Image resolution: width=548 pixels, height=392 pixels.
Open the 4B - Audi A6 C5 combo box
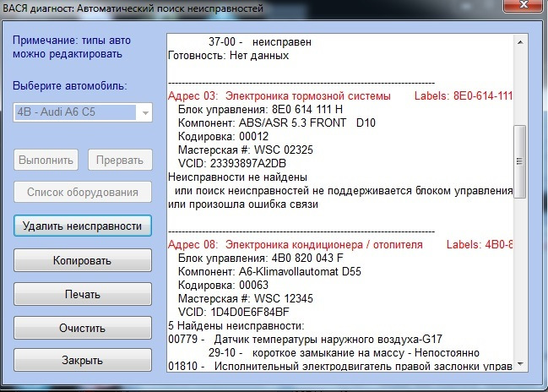click(x=83, y=112)
